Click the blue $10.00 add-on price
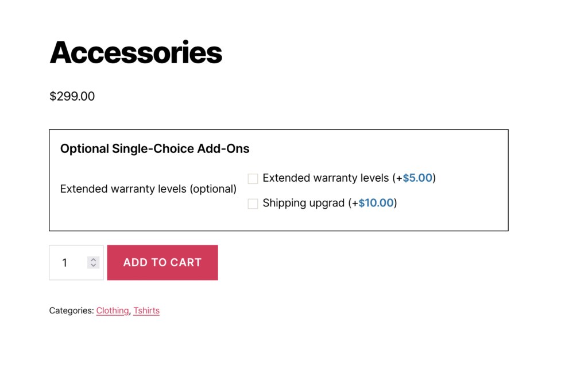Viewport: 588px width, 368px height. point(376,203)
